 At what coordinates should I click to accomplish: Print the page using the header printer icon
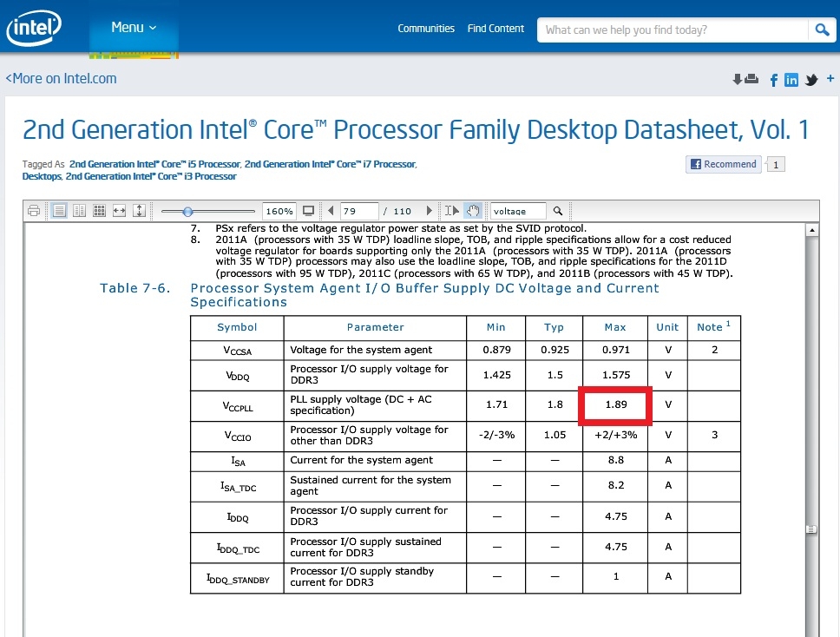[751, 79]
